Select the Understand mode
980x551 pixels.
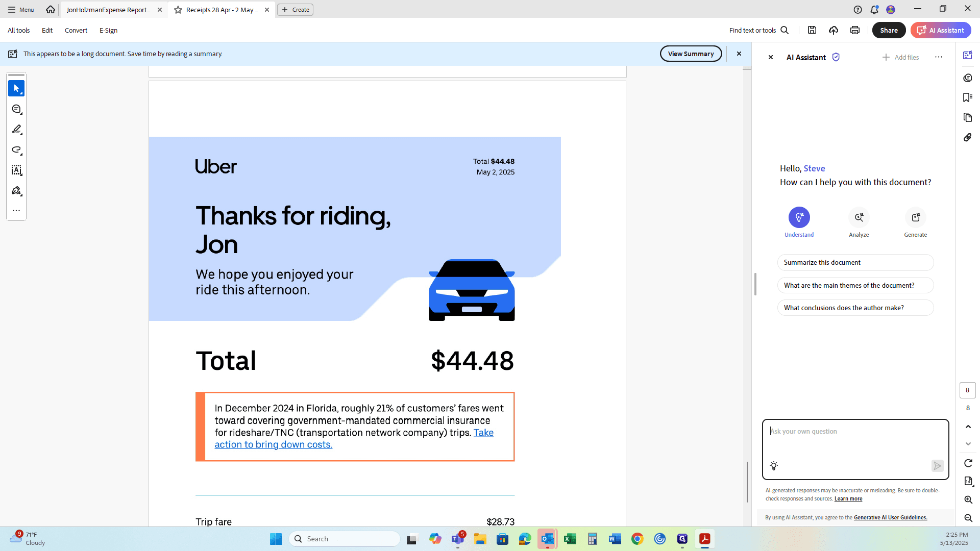pos(799,222)
